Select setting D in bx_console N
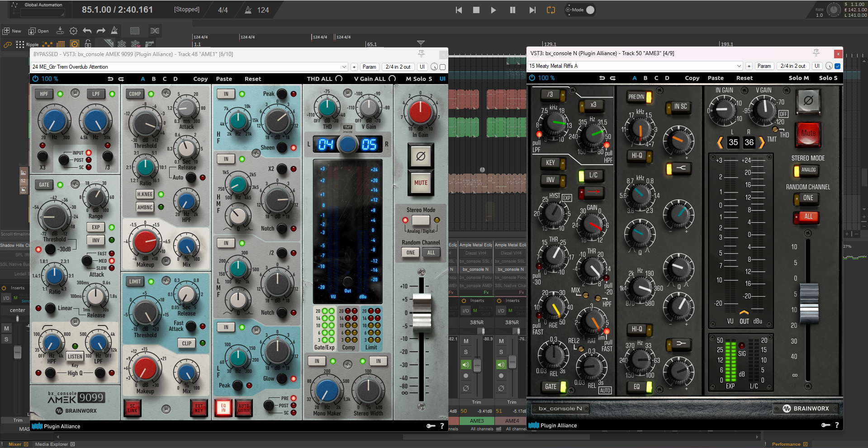This screenshot has height=448, width=868. pos(667,78)
